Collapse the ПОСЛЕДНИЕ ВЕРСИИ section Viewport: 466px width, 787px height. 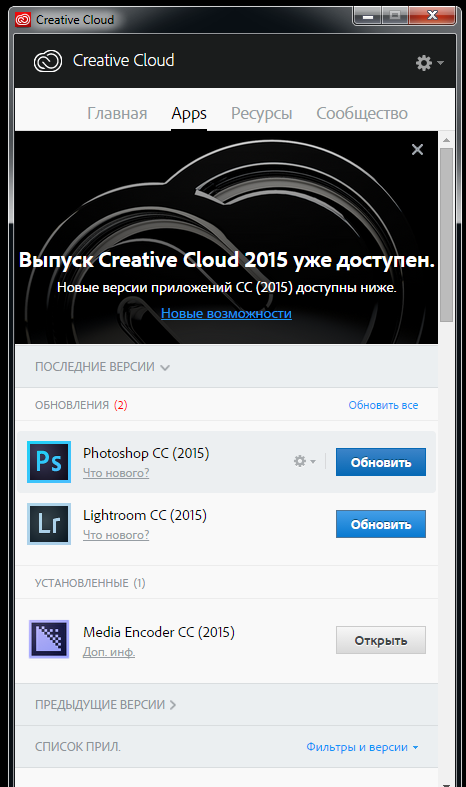click(102, 367)
